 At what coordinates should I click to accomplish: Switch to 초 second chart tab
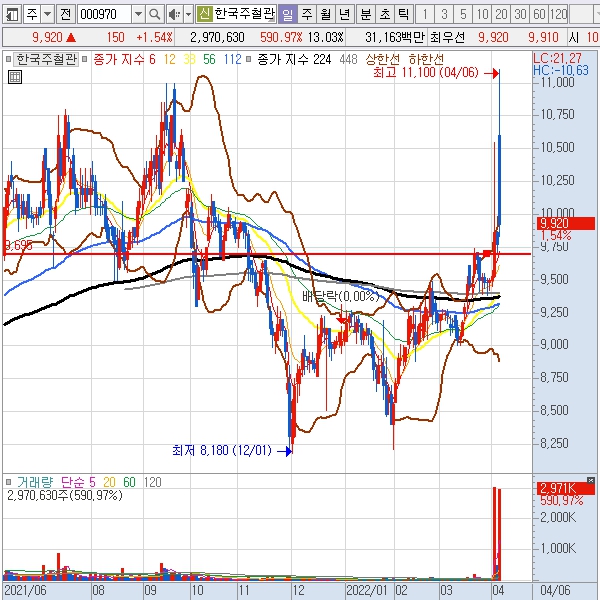pyautogui.click(x=385, y=15)
